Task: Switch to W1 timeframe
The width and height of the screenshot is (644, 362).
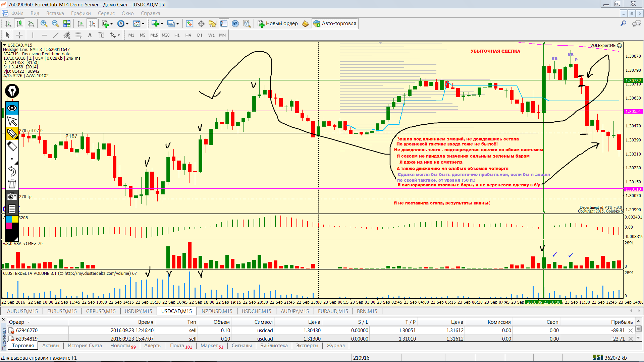Action: (x=211, y=35)
